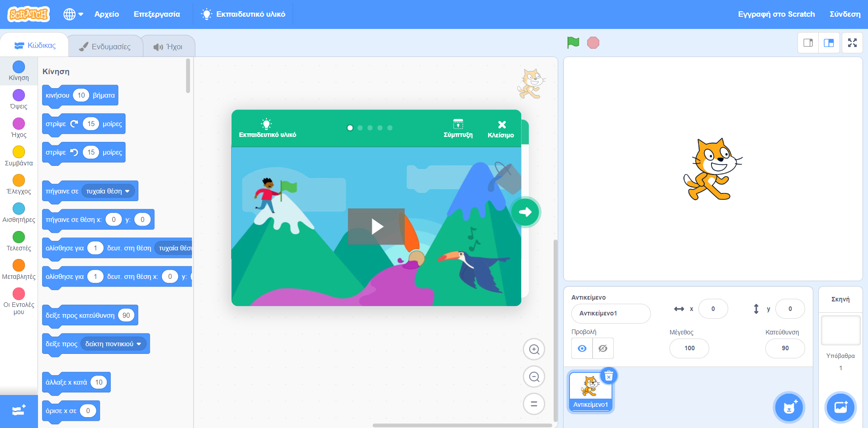The height and width of the screenshot is (428, 868).
Task: Select the Ήχος block category
Action: [x=19, y=128]
